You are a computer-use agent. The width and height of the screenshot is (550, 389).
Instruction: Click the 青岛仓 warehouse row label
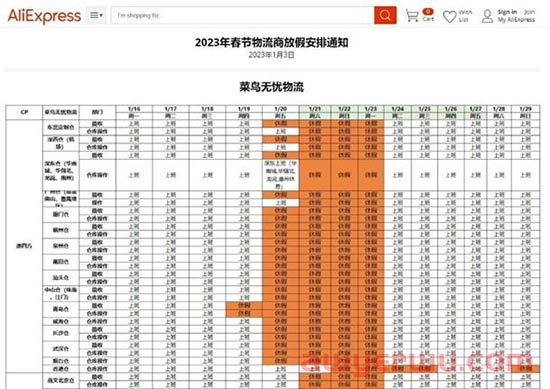[61, 309]
